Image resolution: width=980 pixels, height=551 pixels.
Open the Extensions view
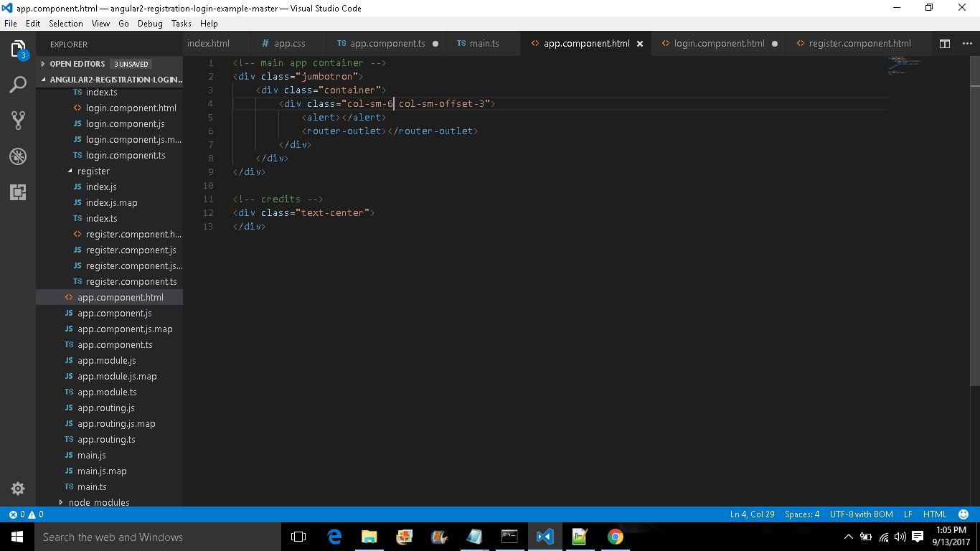pyautogui.click(x=18, y=192)
